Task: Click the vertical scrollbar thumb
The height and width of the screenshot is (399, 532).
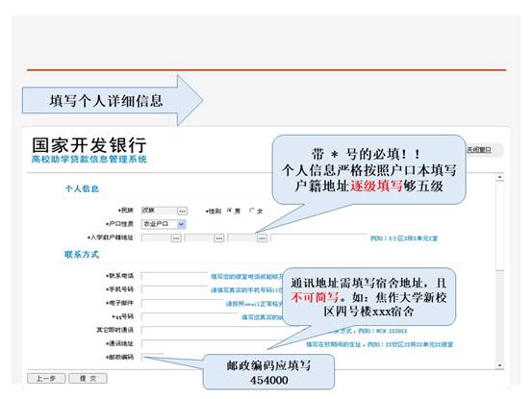Action: tap(499, 225)
